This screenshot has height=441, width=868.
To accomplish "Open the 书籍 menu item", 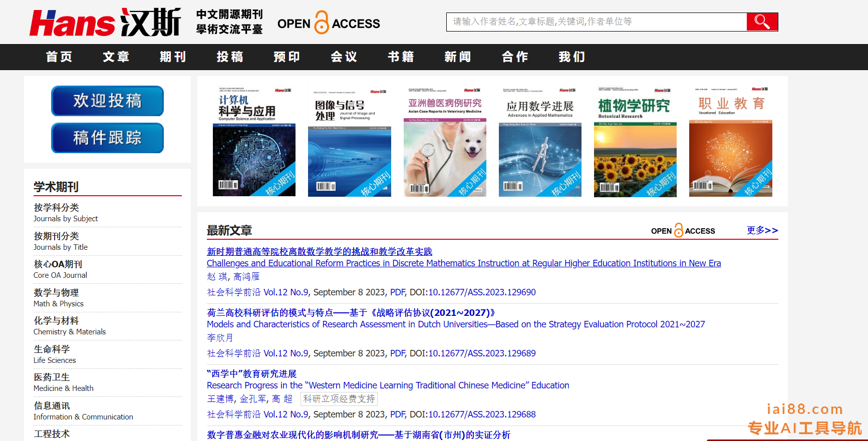I will click(x=401, y=57).
